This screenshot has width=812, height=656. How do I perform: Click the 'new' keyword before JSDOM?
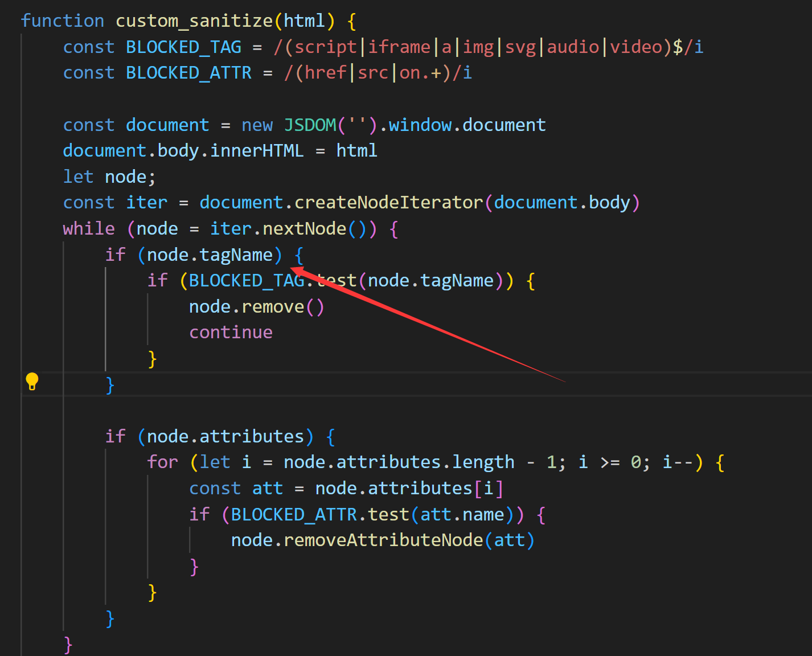click(257, 125)
